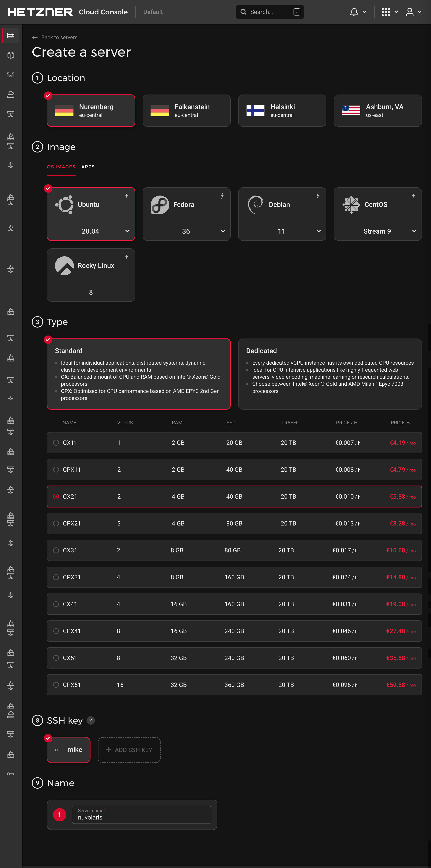Viewport: 431px width, 868px height.
Task: Click the Fedora logo icon
Action: (160, 205)
